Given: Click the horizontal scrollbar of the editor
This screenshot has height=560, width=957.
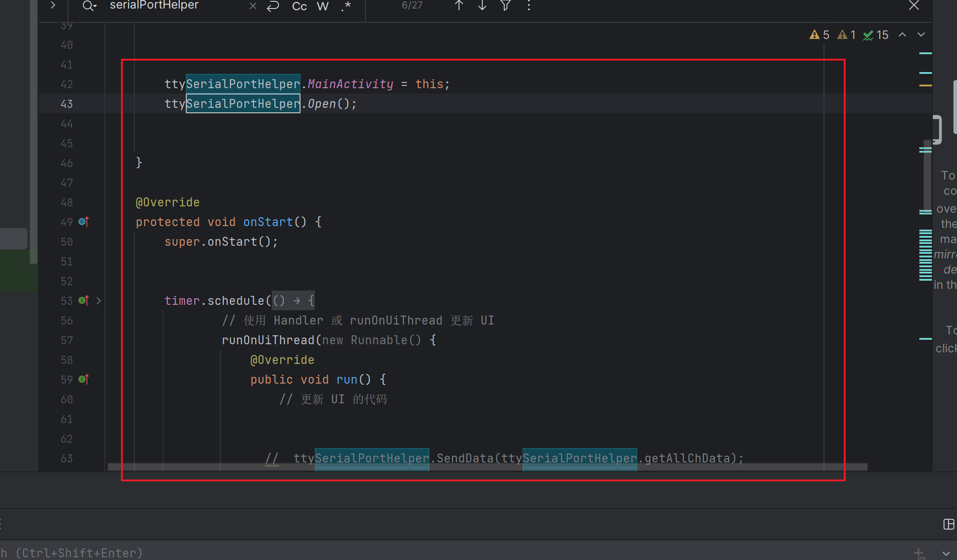Looking at the screenshot, I should [487, 467].
